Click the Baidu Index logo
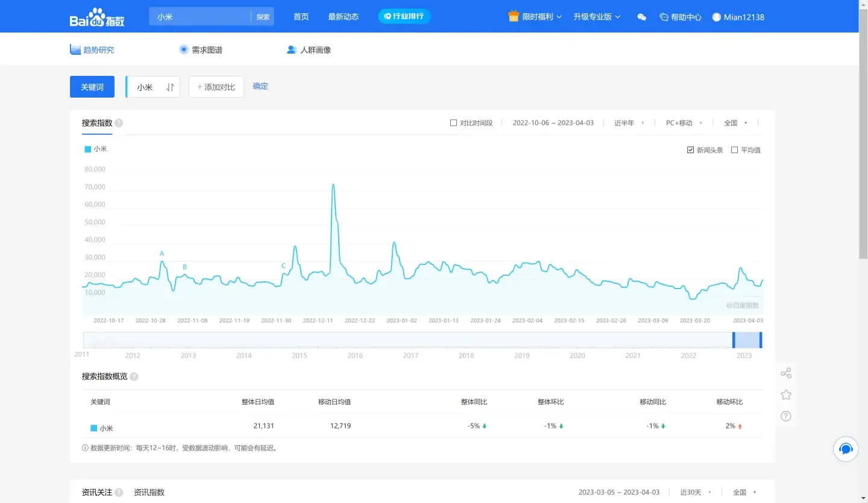This screenshot has width=868, height=503. (x=97, y=17)
